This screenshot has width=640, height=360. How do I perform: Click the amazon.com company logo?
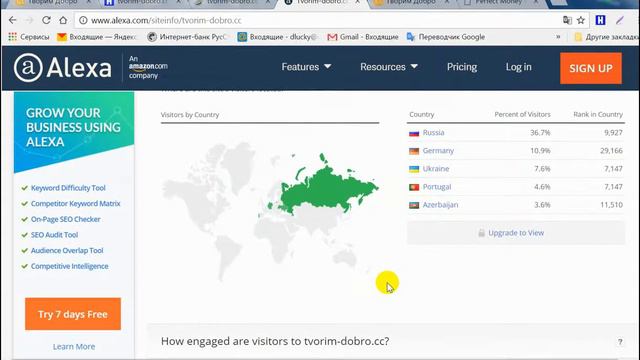[148, 67]
